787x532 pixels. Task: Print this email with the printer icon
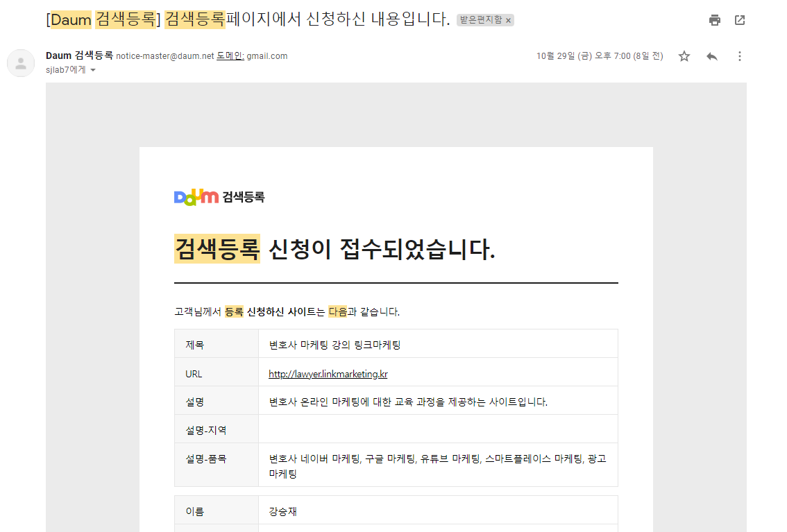pyautogui.click(x=714, y=20)
